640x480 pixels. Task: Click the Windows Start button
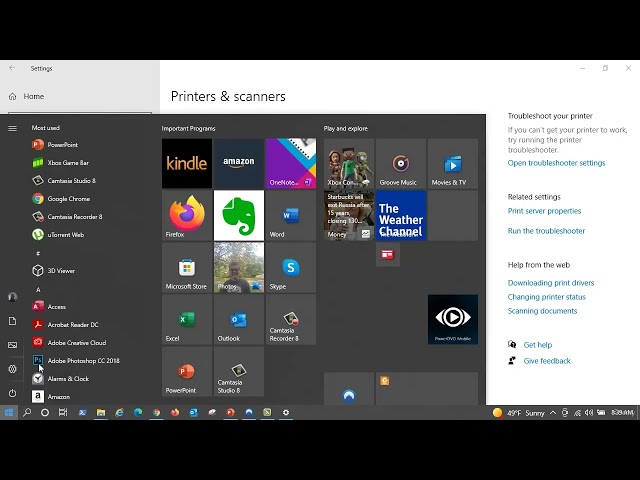[9, 413]
